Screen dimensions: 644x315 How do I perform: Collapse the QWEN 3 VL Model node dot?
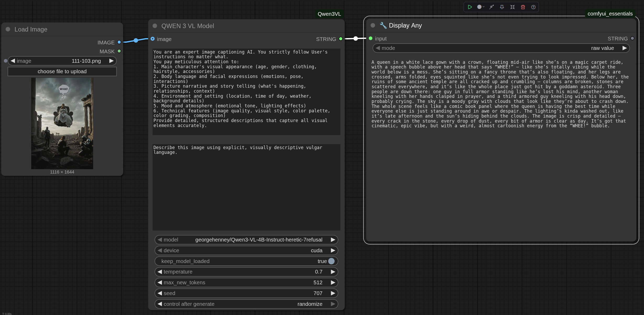pyautogui.click(x=155, y=26)
